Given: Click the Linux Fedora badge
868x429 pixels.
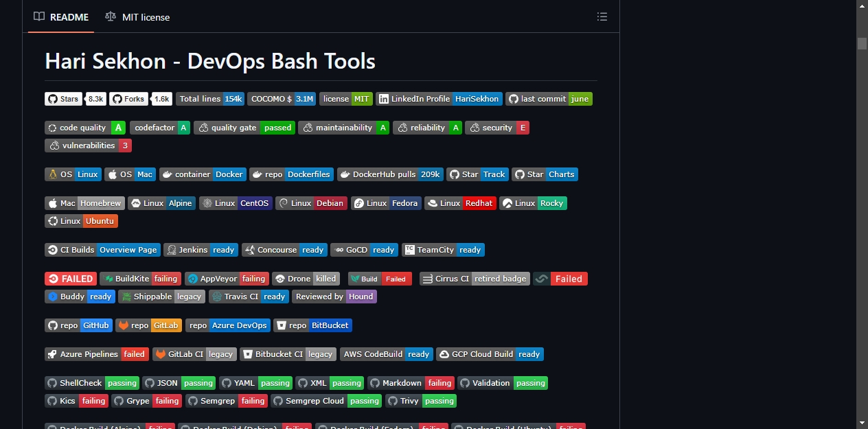Looking at the screenshot, I should point(387,203).
